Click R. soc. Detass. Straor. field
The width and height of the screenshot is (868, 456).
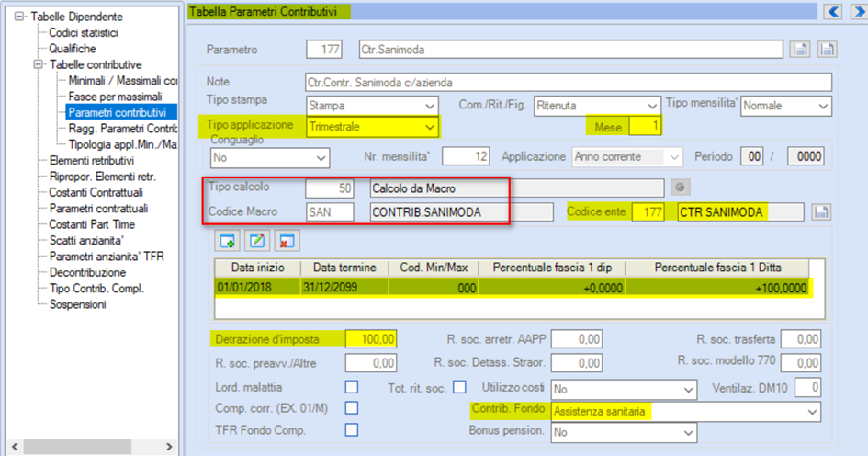click(x=577, y=363)
